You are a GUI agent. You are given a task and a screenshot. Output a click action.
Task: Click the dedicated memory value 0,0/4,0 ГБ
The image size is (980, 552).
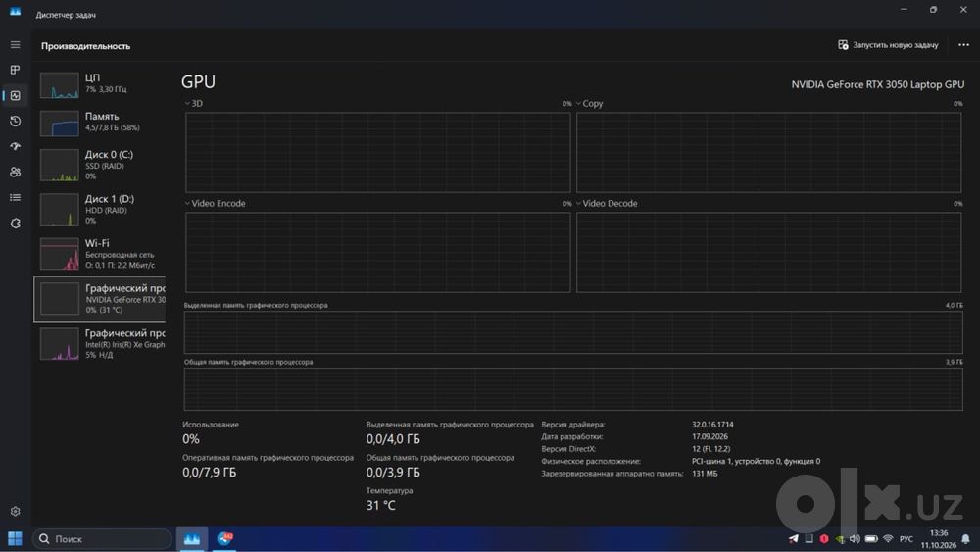click(x=393, y=439)
